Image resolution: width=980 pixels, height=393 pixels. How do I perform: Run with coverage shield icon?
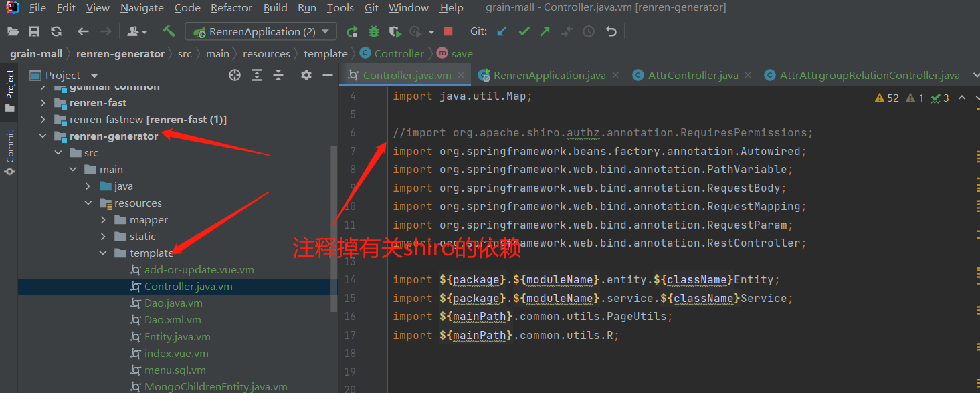pyautogui.click(x=395, y=31)
